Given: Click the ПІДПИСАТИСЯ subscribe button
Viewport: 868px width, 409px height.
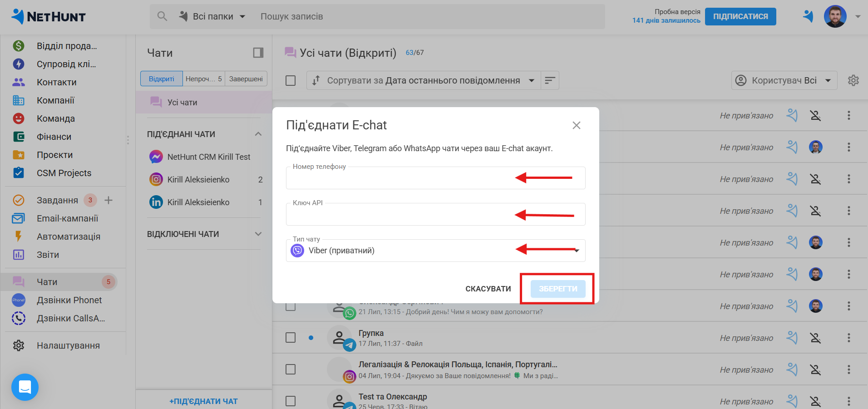Looking at the screenshot, I should [x=740, y=16].
